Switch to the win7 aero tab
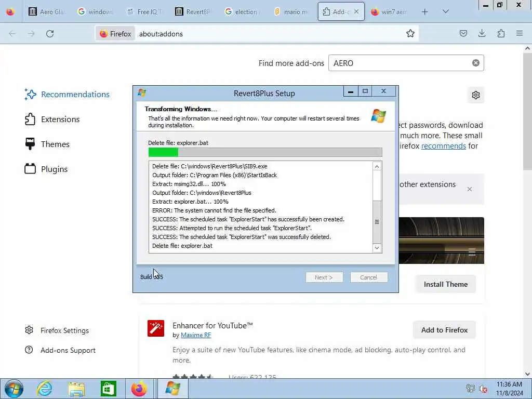This screenshot has width=532, height=399. [389, 12]
